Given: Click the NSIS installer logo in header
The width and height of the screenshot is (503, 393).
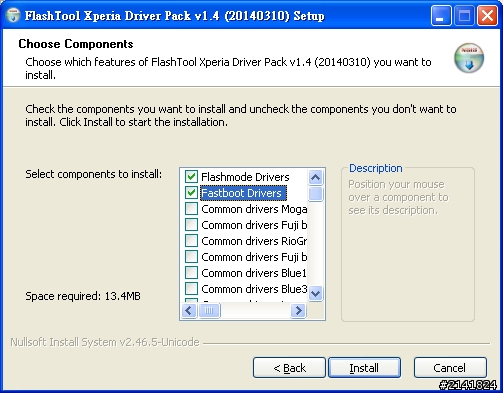Looking at the screenshot, I should 469,58.
